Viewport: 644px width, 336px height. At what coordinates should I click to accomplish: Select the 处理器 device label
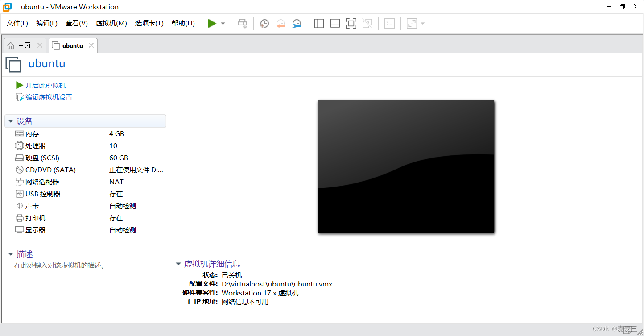[36, 146]
